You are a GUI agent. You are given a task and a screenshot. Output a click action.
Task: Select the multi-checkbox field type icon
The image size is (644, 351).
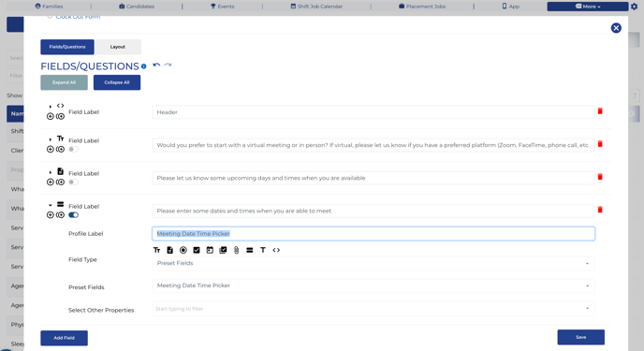pyautogui.click(x=223, y=250)
